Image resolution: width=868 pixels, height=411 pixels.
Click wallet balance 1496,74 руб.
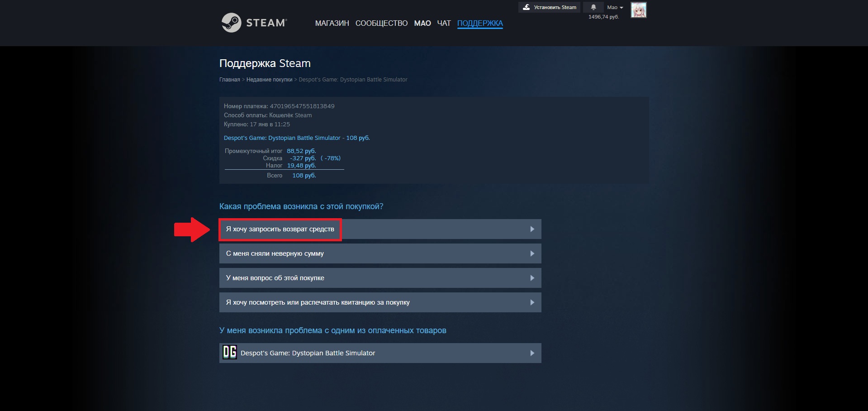603,17
